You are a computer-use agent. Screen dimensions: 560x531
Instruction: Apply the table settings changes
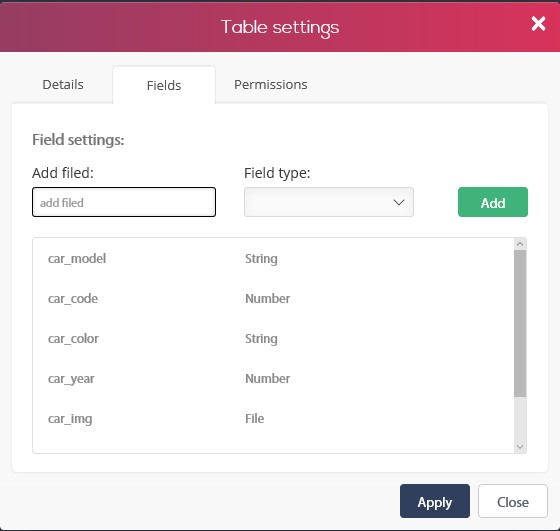tap(435, 501)
